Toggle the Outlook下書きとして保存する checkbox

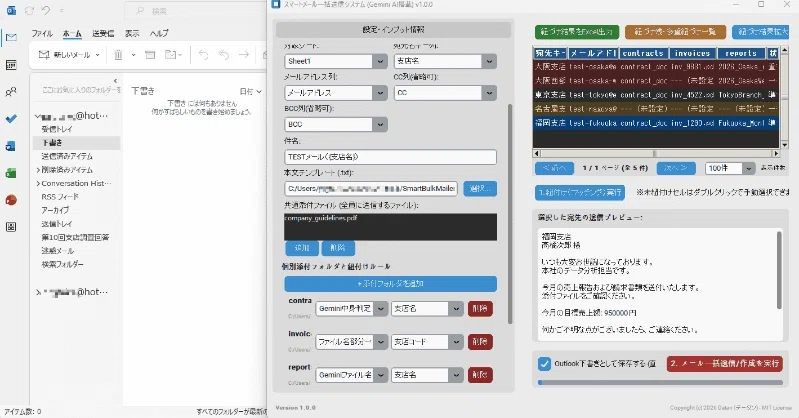[544, 364]
